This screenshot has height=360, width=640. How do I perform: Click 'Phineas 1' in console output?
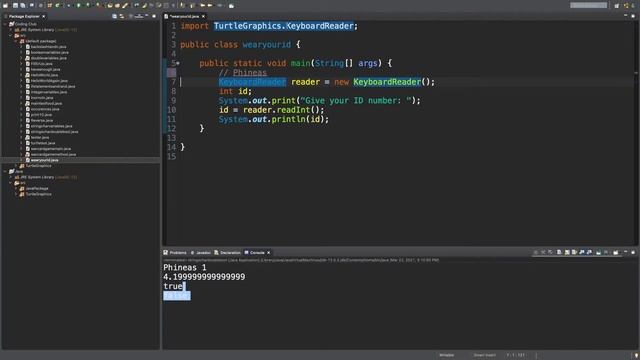coord(185,268)
